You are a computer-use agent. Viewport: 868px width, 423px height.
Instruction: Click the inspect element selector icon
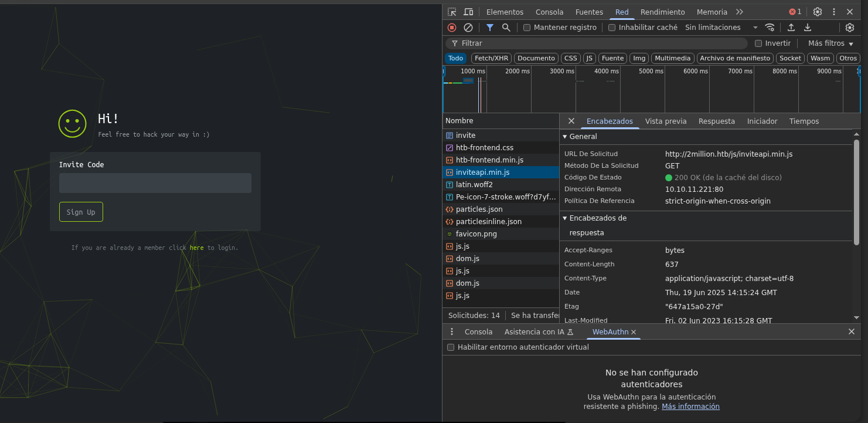(x=452, y=12)
